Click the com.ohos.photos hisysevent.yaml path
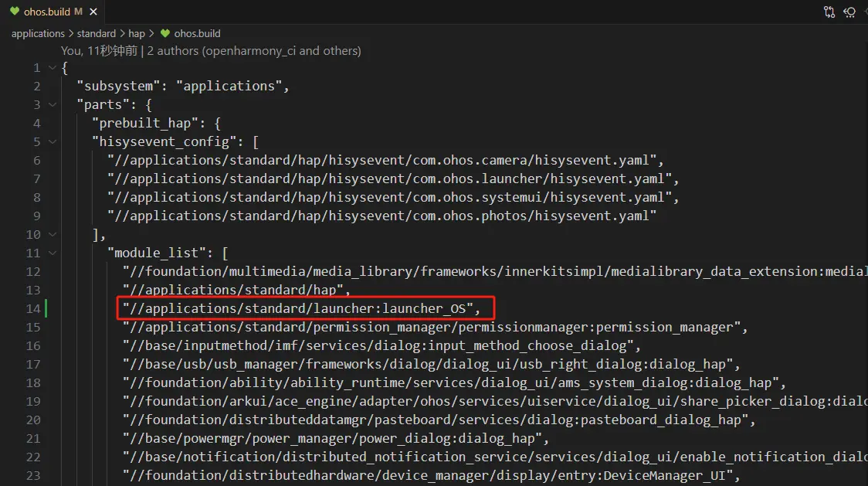Screen dimensions: 868x486 pos(382,216)
